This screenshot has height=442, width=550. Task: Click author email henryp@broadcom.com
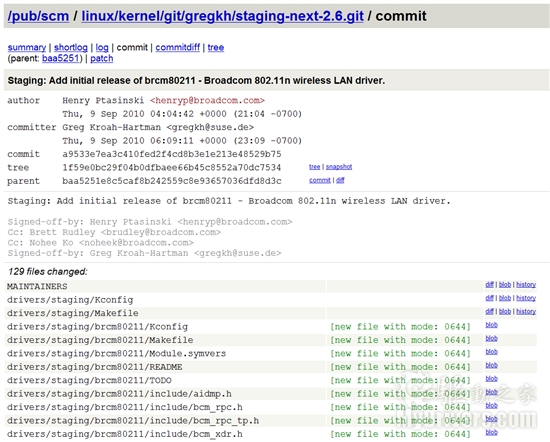(x=207, y=100)
